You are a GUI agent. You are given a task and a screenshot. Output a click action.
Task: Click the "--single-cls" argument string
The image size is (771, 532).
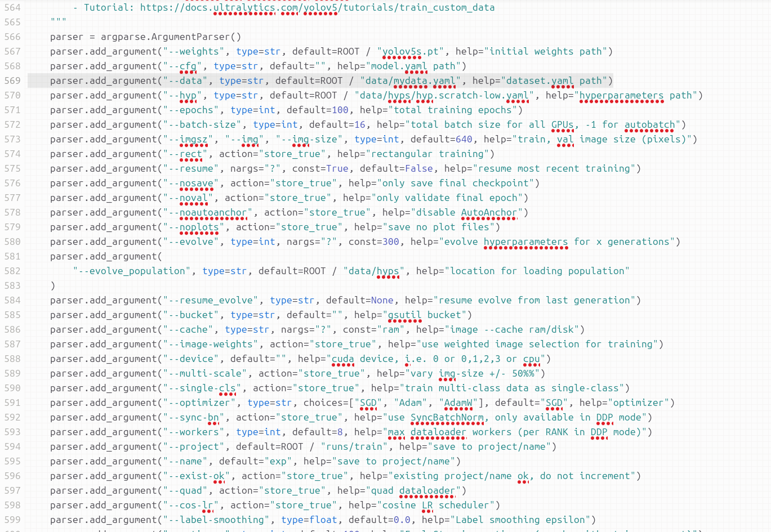click(202, 388)
